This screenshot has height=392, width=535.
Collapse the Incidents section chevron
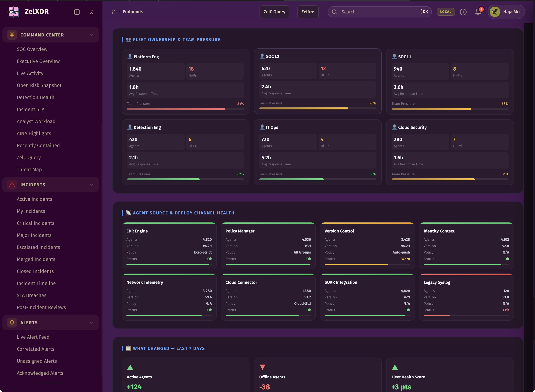pos(91,185)
